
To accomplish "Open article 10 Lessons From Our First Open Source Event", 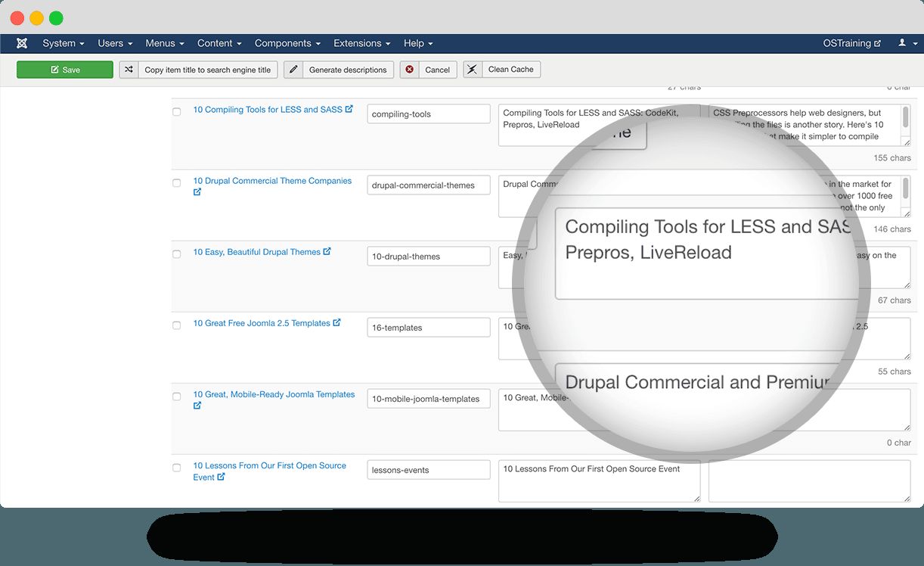I will pos(269,471).
